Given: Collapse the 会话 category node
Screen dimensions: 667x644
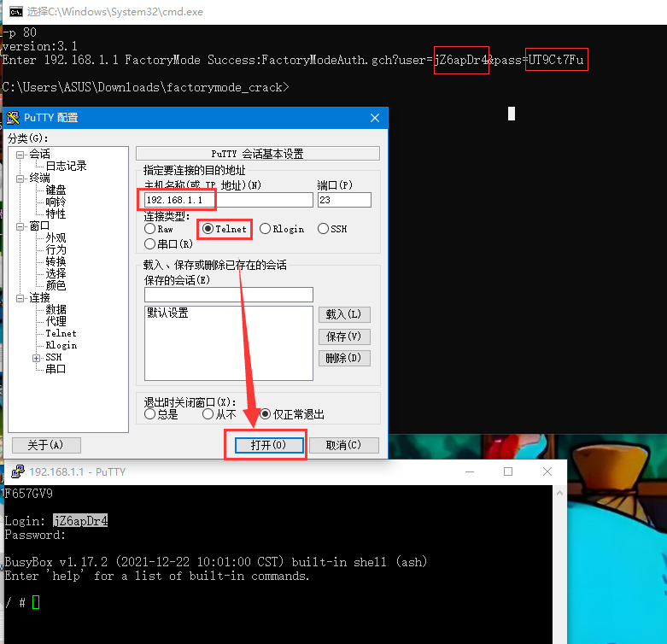Looking at the screenshot, I should coord(20,155).
